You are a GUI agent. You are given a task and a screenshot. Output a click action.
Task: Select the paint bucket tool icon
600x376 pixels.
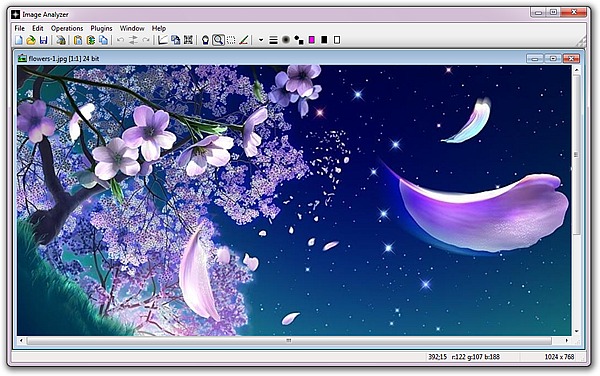pyautogui.click(x=205, y=40)
